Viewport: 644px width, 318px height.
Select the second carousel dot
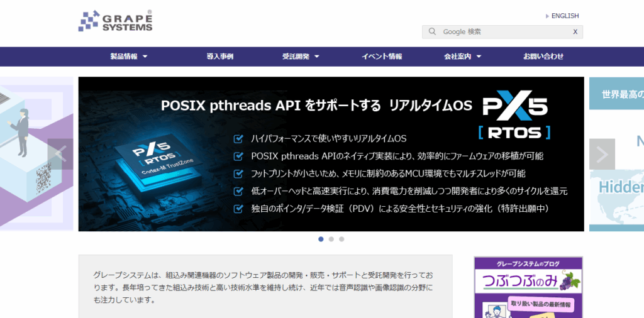pyautogui.click(x=331, y=239)
